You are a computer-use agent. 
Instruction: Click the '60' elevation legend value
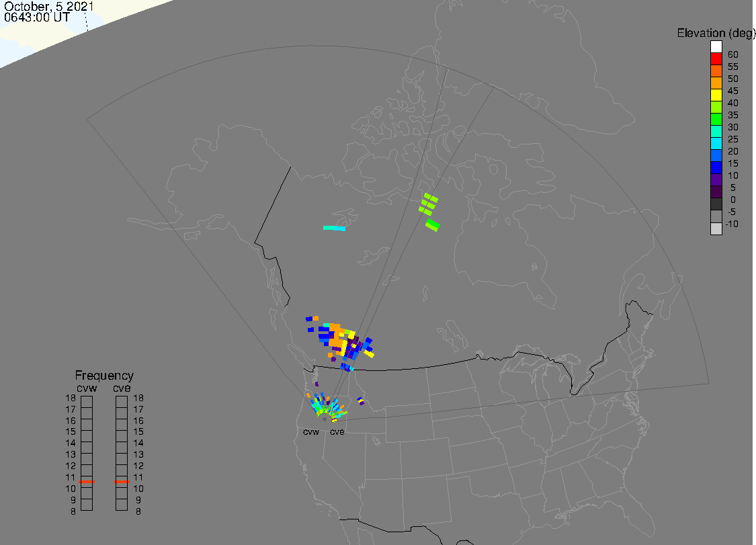pos(733,54)
